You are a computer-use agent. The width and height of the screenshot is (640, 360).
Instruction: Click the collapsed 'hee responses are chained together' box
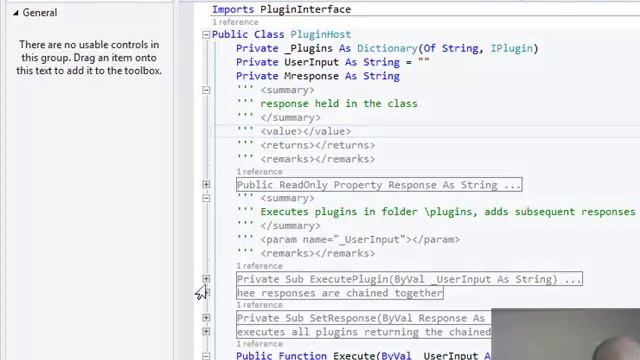(x=340, y=293)
